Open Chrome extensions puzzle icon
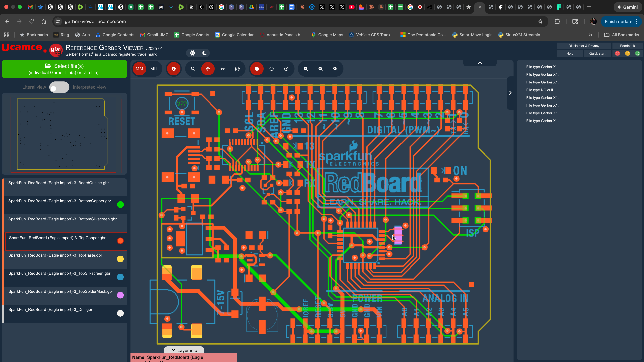 [557, 21]
